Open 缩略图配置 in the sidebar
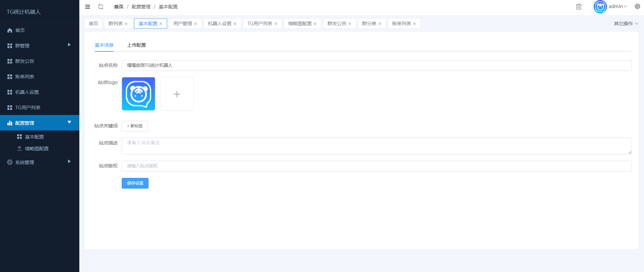The image size is (644, 272). pyautogui.click(x=37, y=149)
